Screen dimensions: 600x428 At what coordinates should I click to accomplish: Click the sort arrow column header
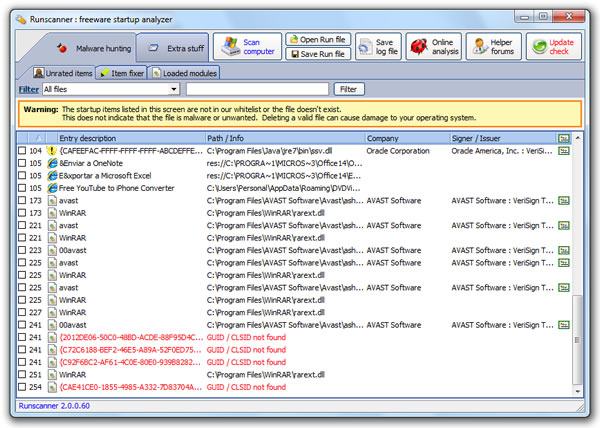point(38,138)
